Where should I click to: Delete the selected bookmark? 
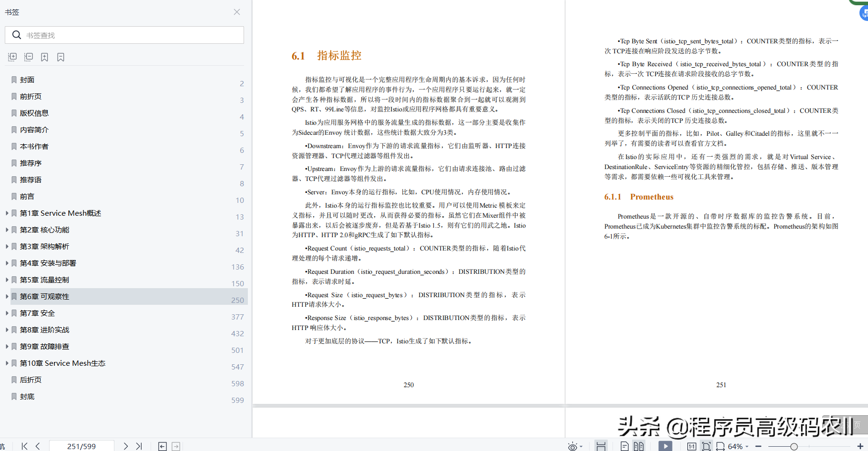[x=61, y=57]
